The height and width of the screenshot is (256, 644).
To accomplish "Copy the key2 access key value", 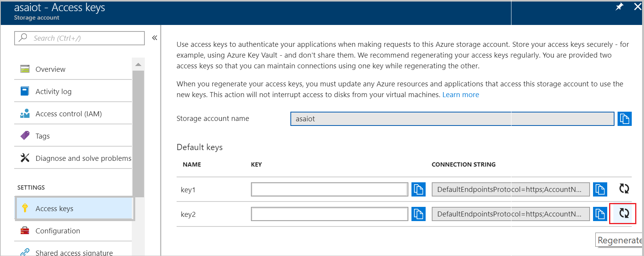I will (418, 214).
